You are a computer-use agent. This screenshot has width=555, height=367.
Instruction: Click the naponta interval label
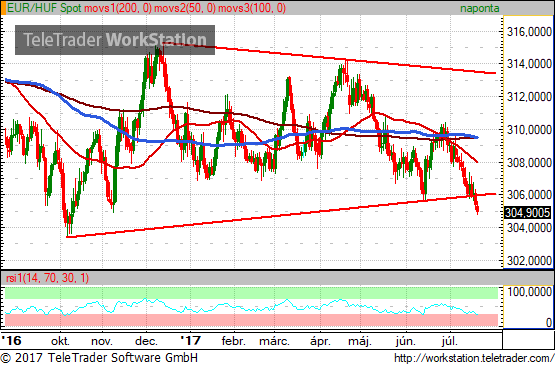tap(480, 8)
